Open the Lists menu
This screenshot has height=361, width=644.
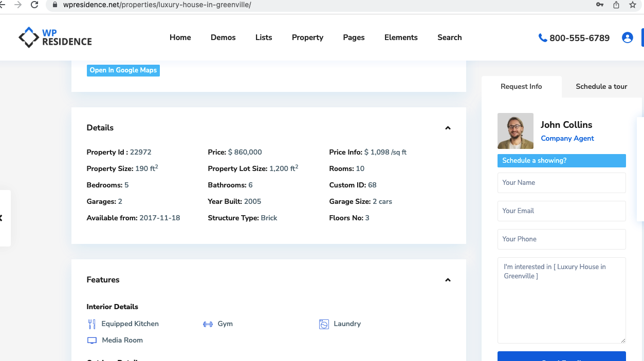264,37
